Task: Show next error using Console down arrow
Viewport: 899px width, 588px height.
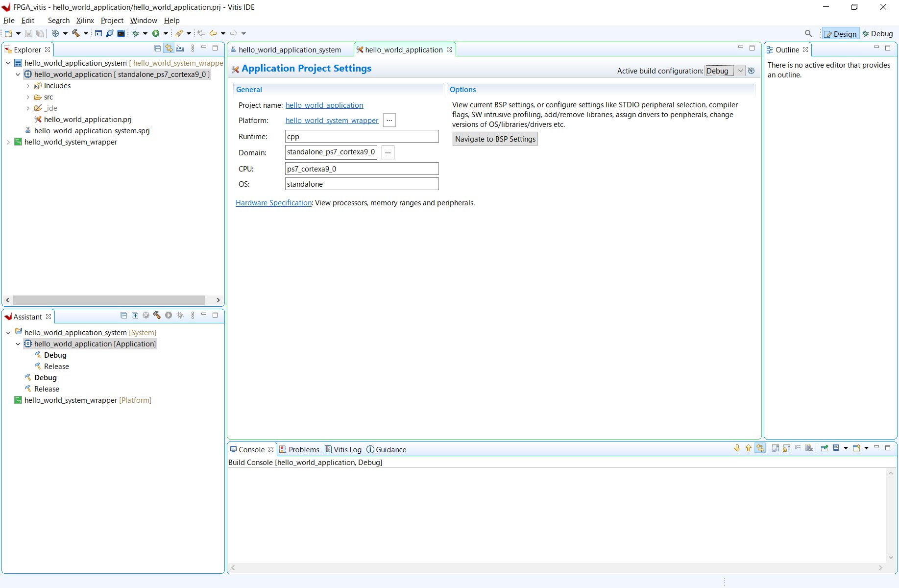Action: coord(737,448)
